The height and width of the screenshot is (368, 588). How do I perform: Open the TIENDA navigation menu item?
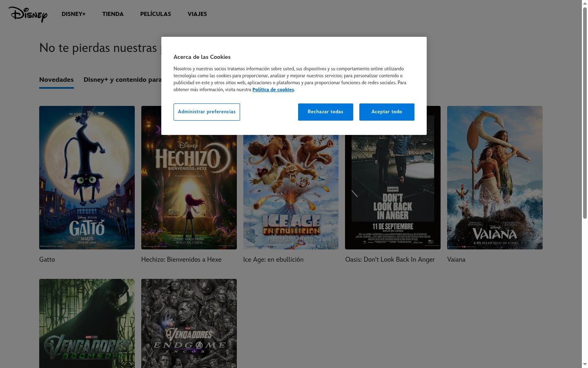[113, 14]
